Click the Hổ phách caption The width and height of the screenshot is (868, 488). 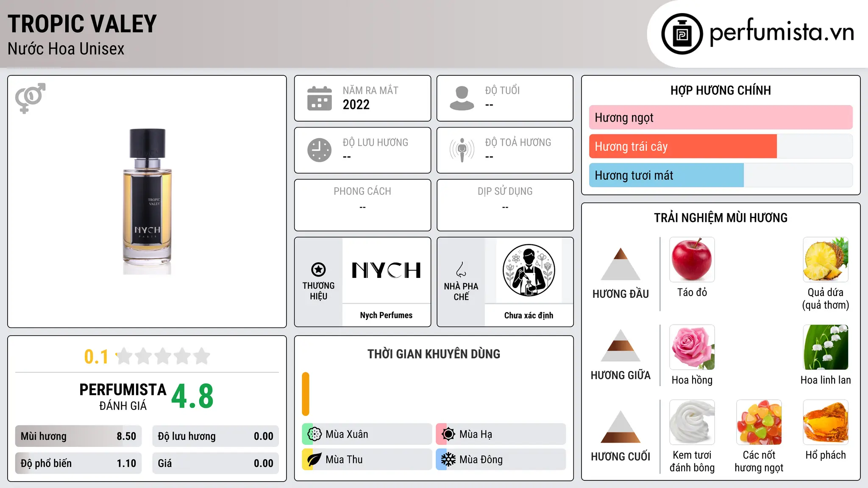[x=826, y=455]
